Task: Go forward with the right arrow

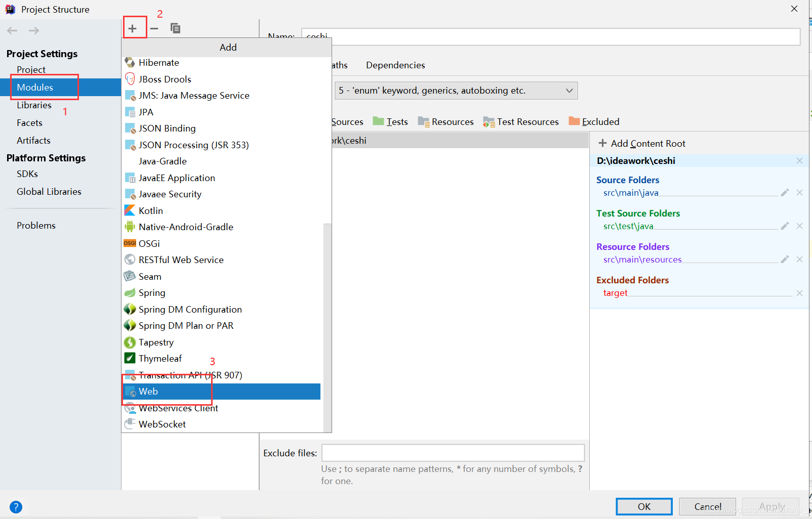Action: [34, 30]
